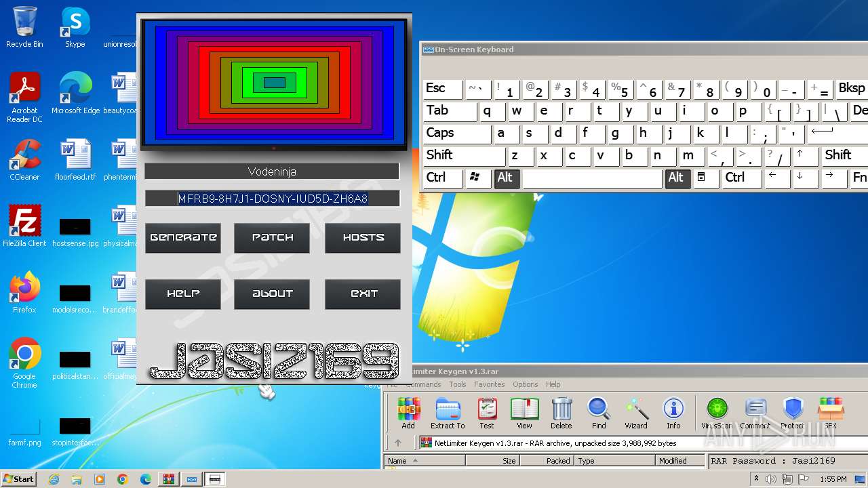
Task: Click the Exit button in the keygen
Action: click(x=363, y=294)
